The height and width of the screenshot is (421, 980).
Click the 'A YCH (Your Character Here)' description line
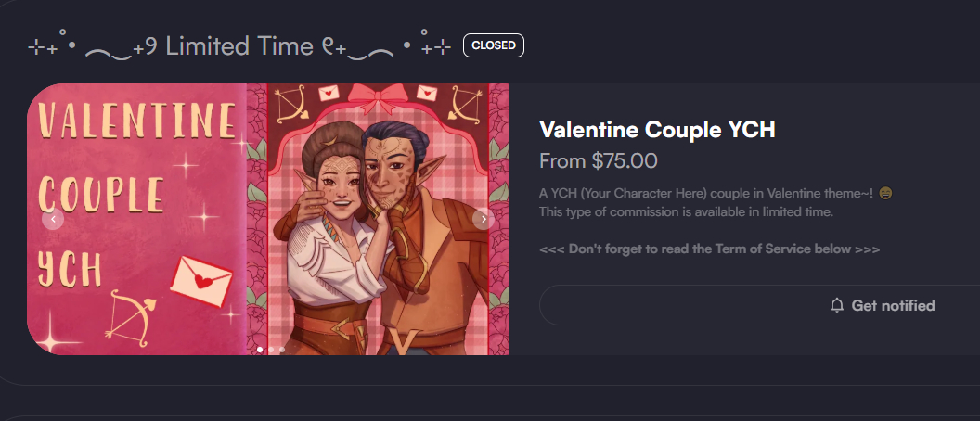click(x=708, y=194)
